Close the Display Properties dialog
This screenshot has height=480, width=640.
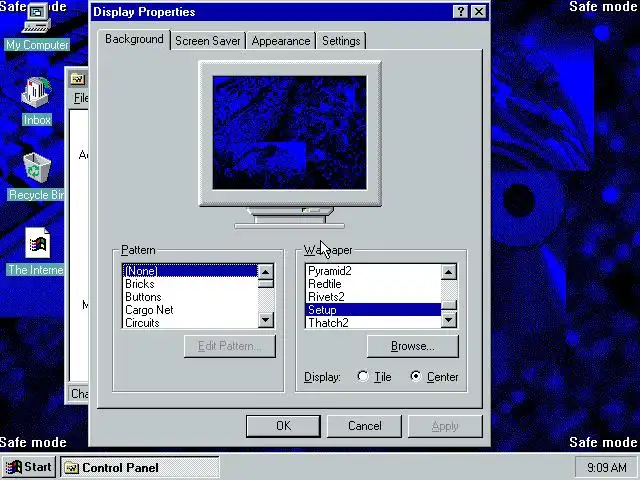[479, 11]
